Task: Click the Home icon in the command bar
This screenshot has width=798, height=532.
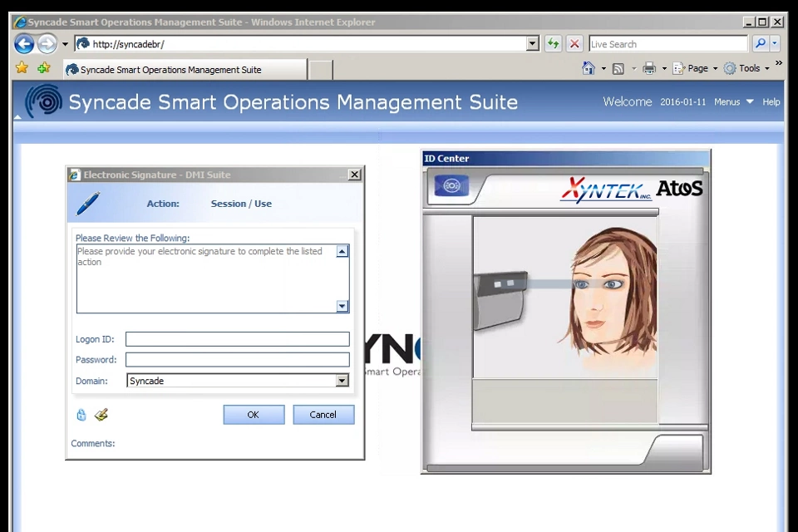Action: tap(589, 68)
